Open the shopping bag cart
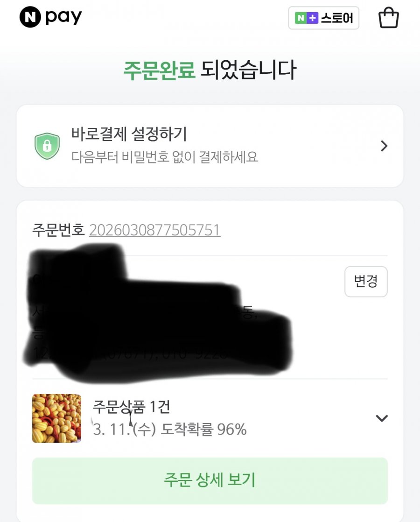The height and width of the screenshot is (522, 420). coord(388,19)
